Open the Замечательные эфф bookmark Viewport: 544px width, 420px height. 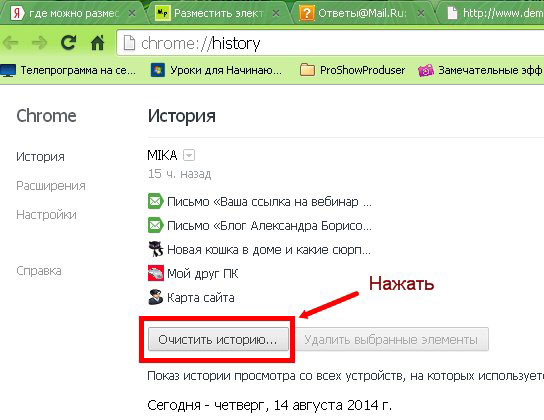(481, 70)
